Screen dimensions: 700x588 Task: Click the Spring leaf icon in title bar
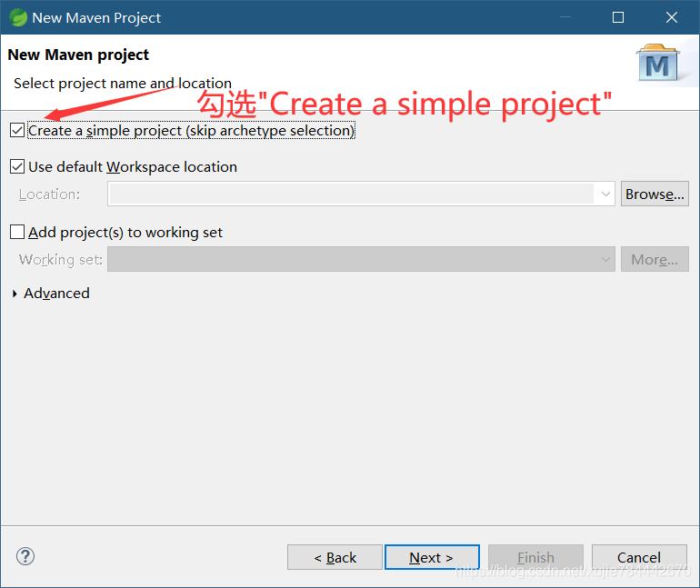(18, 17)
